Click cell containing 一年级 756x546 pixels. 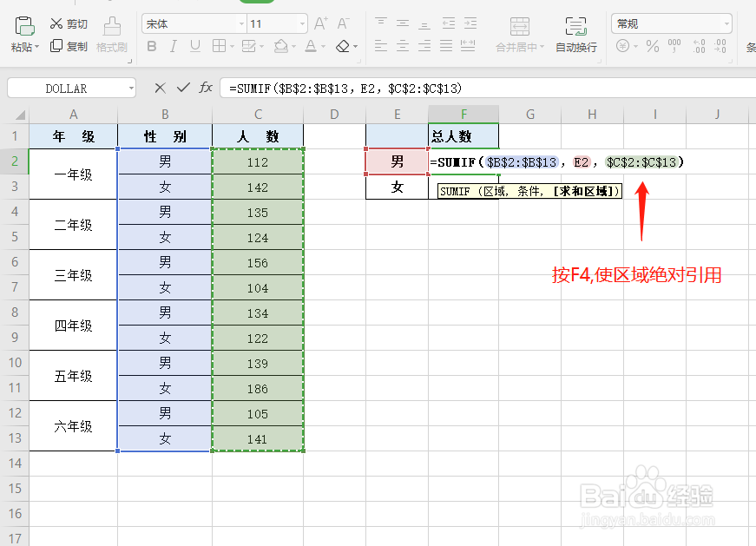(73, 174)
